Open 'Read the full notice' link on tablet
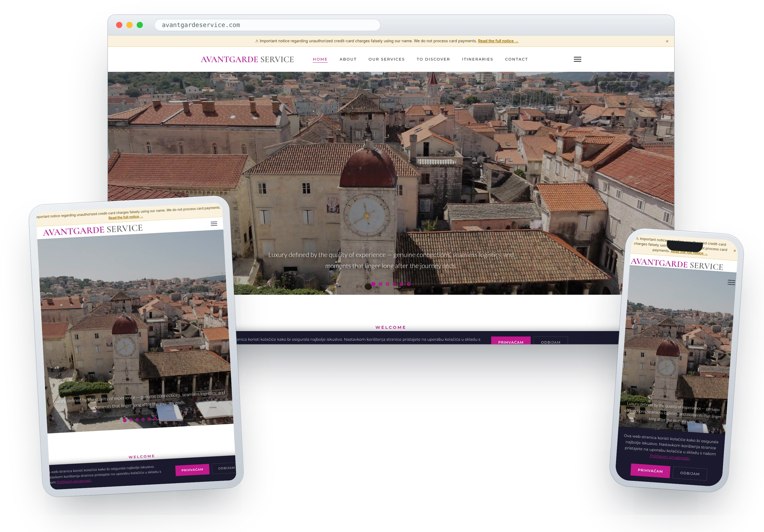 point(125,217)
